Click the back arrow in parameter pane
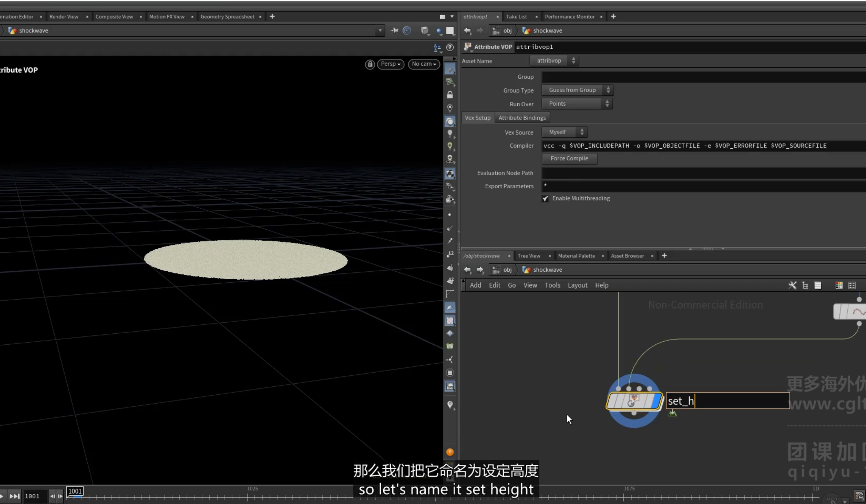866x504 pixels. pos(467,30)
